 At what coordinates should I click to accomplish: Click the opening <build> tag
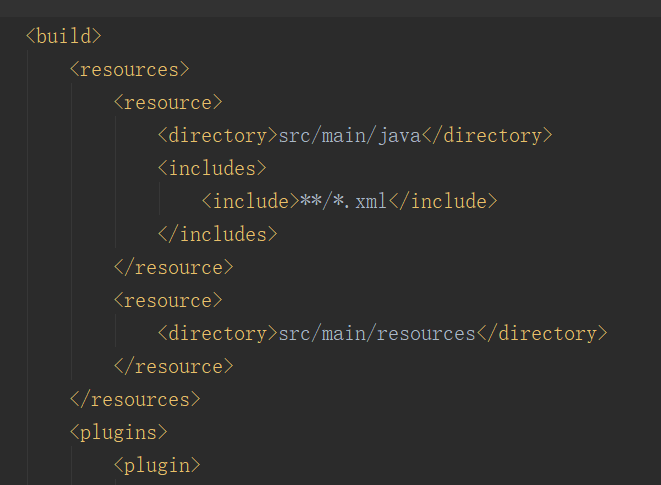pyautogui.click(x=64, y=36)
